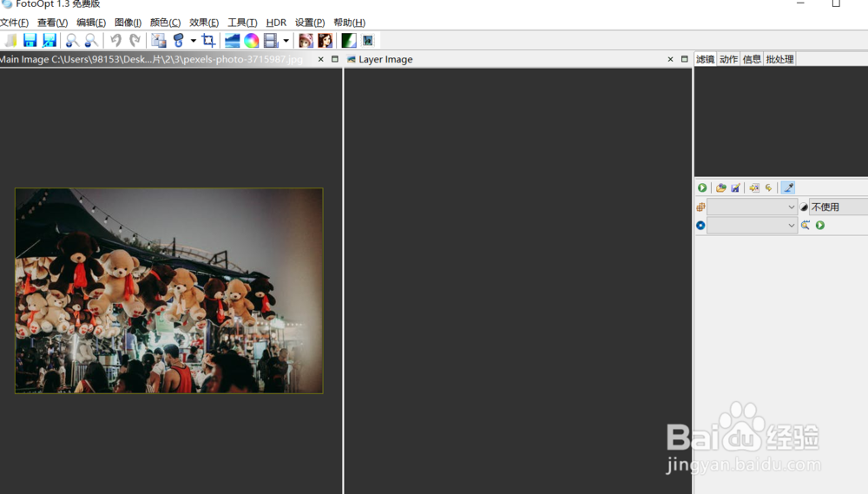The height and width of the screenshot is (494, 868).
Task: Switch to the 滤镜 tab
Action: point(705,59)
